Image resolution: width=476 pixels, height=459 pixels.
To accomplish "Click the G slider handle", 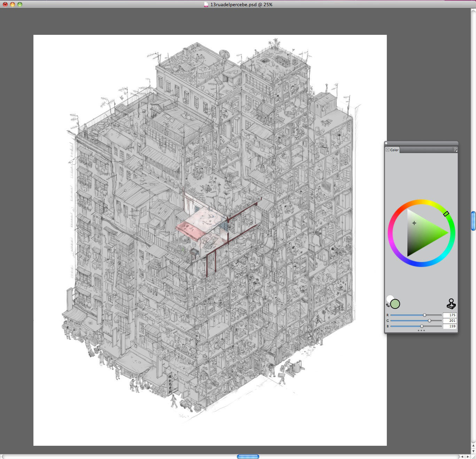I will coord(429,320).
